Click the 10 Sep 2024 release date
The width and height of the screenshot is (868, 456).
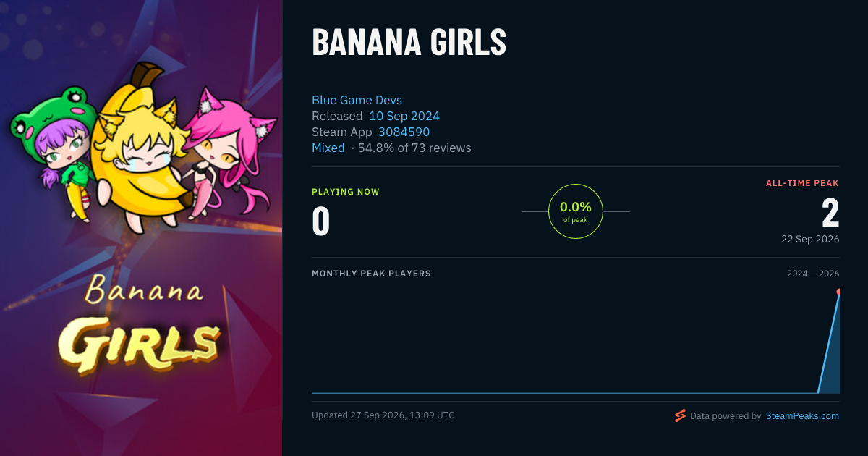[x=404, y=116]
